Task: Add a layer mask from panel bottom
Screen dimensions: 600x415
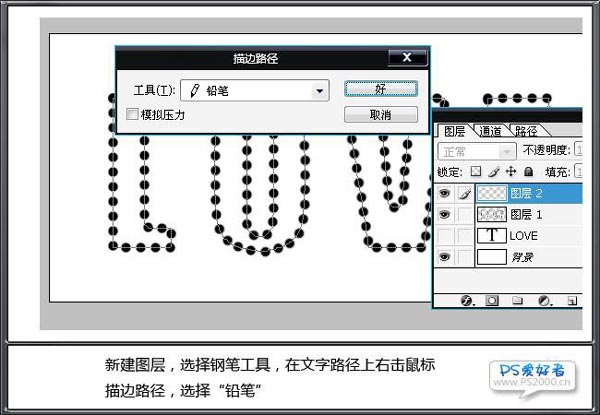Action: pyautogui.click(x=492, y=299)
